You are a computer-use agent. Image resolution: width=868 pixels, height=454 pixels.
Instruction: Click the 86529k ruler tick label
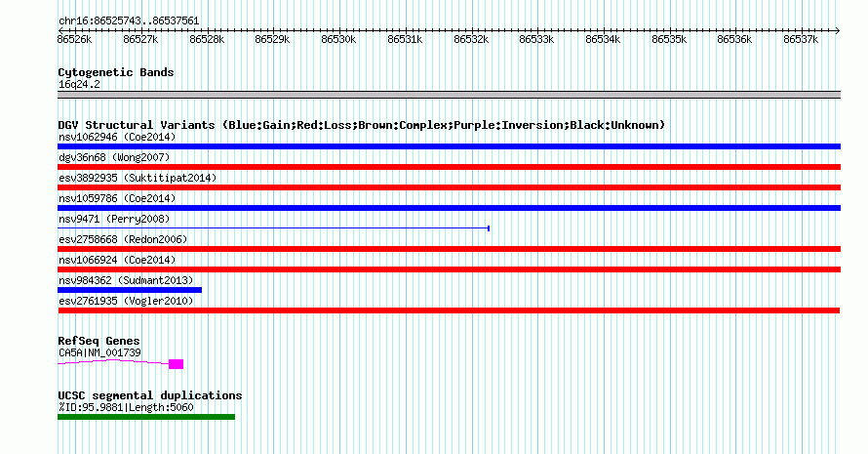coord(272,39)
